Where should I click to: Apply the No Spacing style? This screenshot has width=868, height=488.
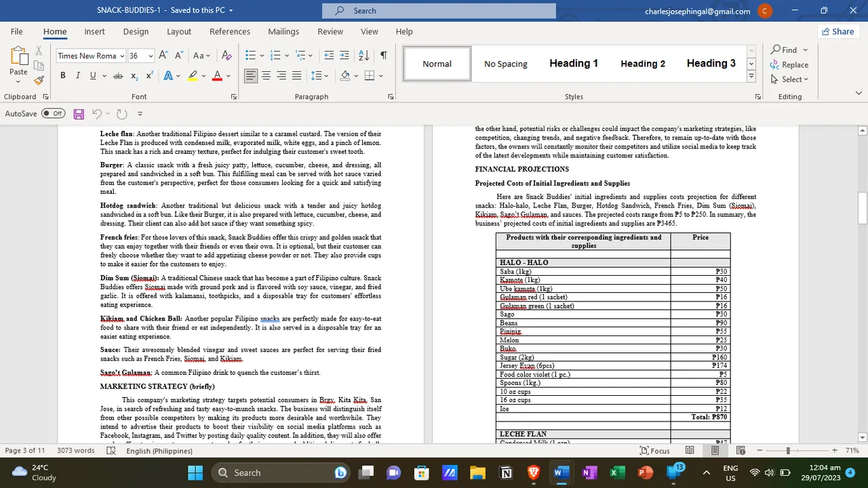506,64
